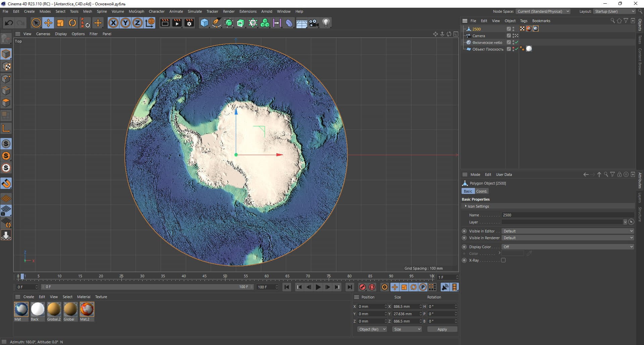Open the Render menu

[229, 11]
